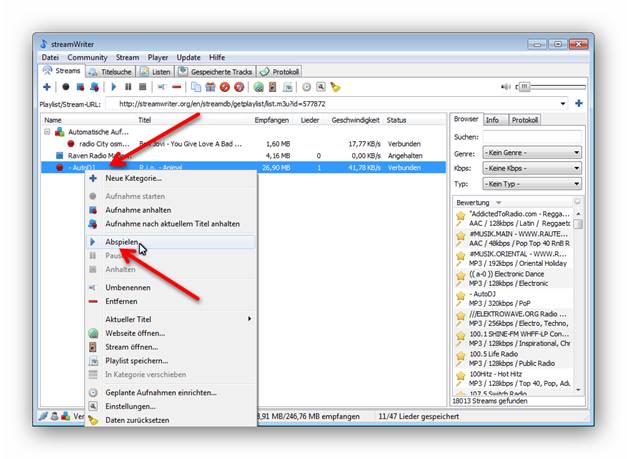Click the blue icon of Raven Radio row
Image resolution: width=627 pixels, height=459 pixels.
[x=60, y=156]
